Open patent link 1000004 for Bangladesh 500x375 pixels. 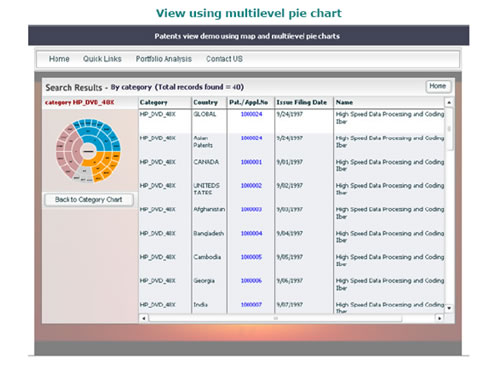click(x=251, y=233)
